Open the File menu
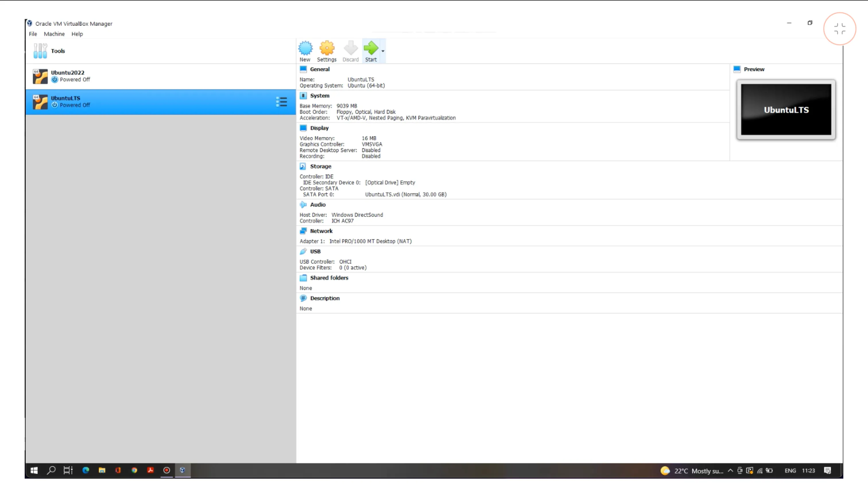868x497 pixels. pyautogui.click(x=33, y=34)
